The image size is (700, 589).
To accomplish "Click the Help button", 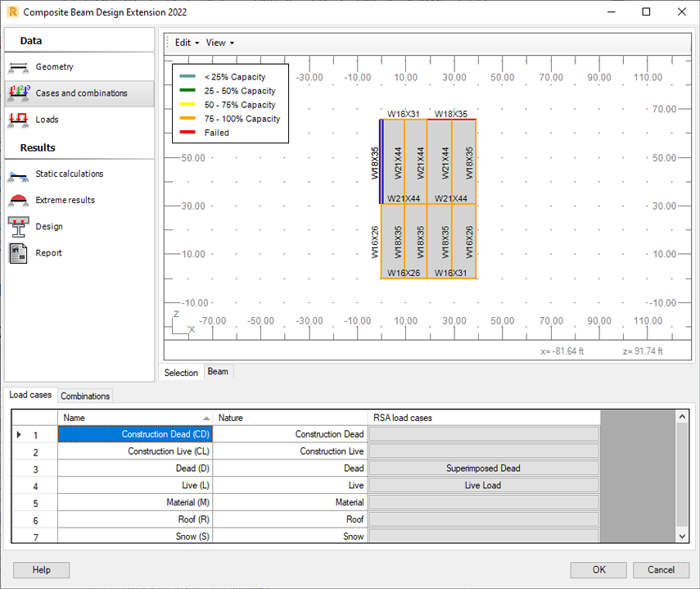I will (x=42, y=570).
